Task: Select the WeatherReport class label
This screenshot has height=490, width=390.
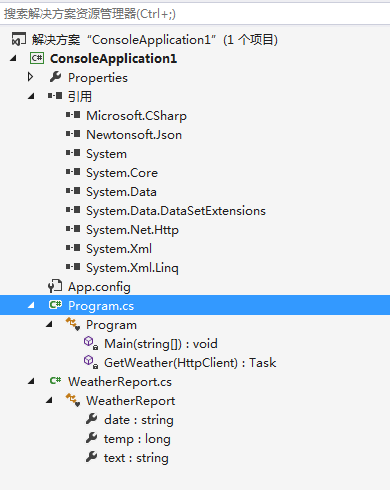Action: (x=130, y=401)
